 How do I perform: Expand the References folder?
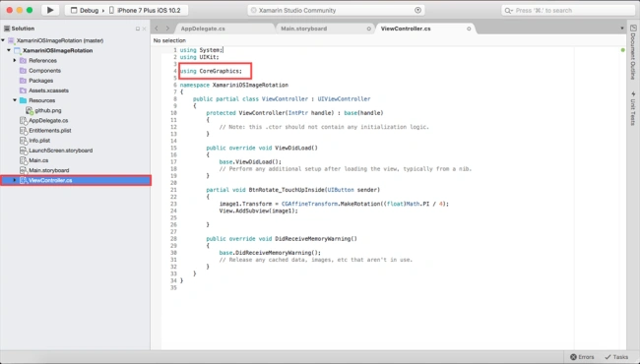point(15,60)
